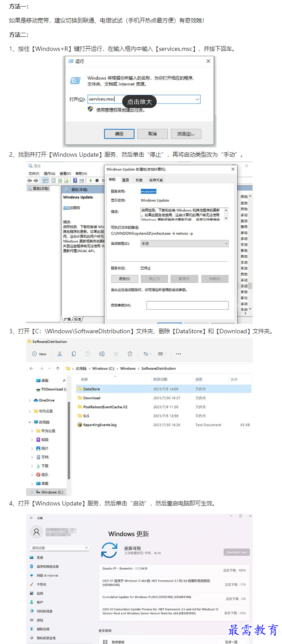Select 下载 in the Explorer sidebar
Viewport: 282px width, 644px height.
click(x=42, y=466)
